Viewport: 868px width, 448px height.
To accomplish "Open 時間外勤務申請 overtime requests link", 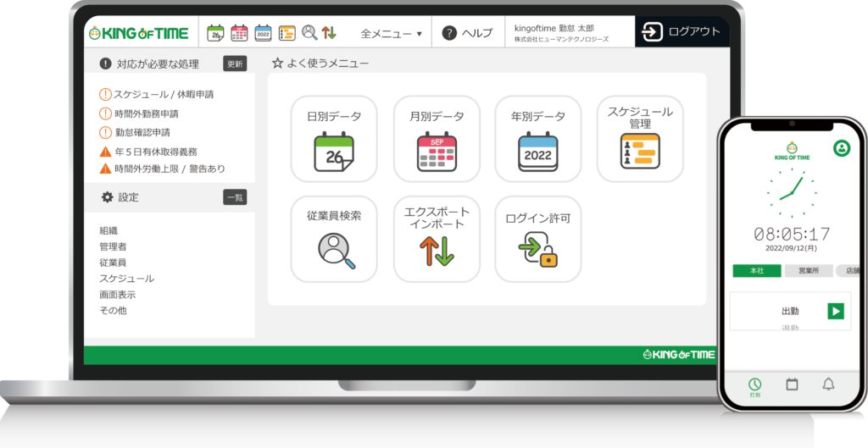I will [145, 113].
